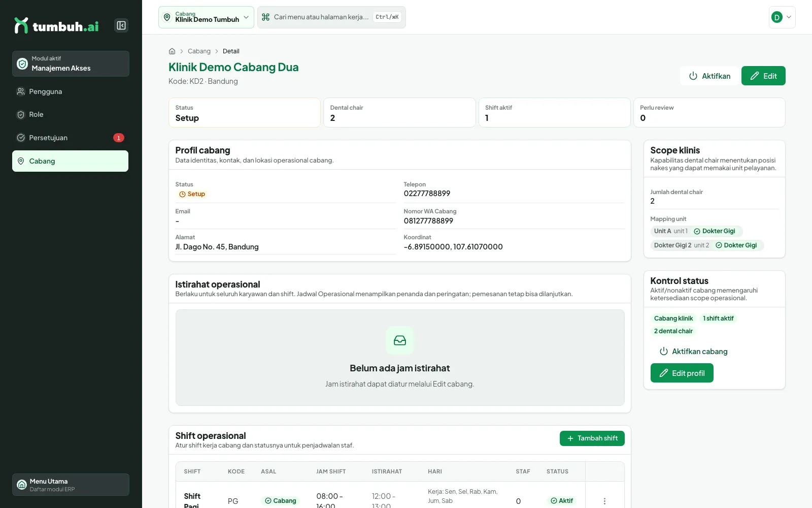The height and width of the screenshot is (508, 812).
Task: Click the Dental chair summary card
Action: 399,112
